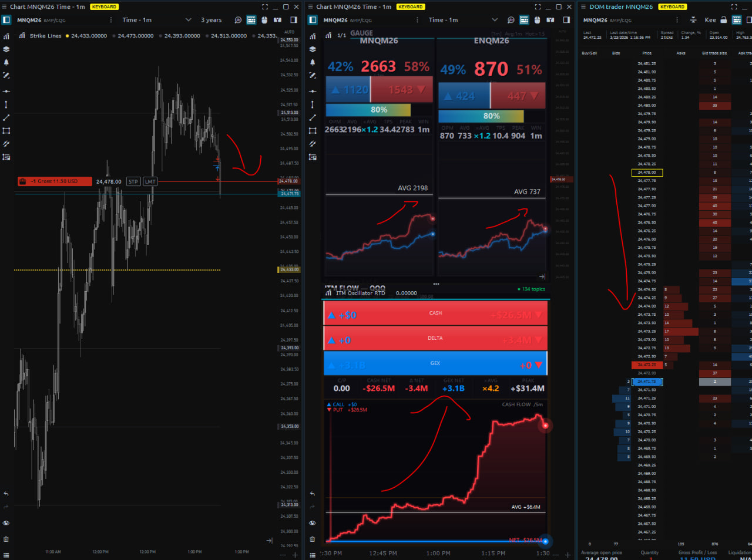This screenshot has height=560, width=752.
Task: Toggle the lock icon in DOM trader toolbar
Action: pos(724,20)
